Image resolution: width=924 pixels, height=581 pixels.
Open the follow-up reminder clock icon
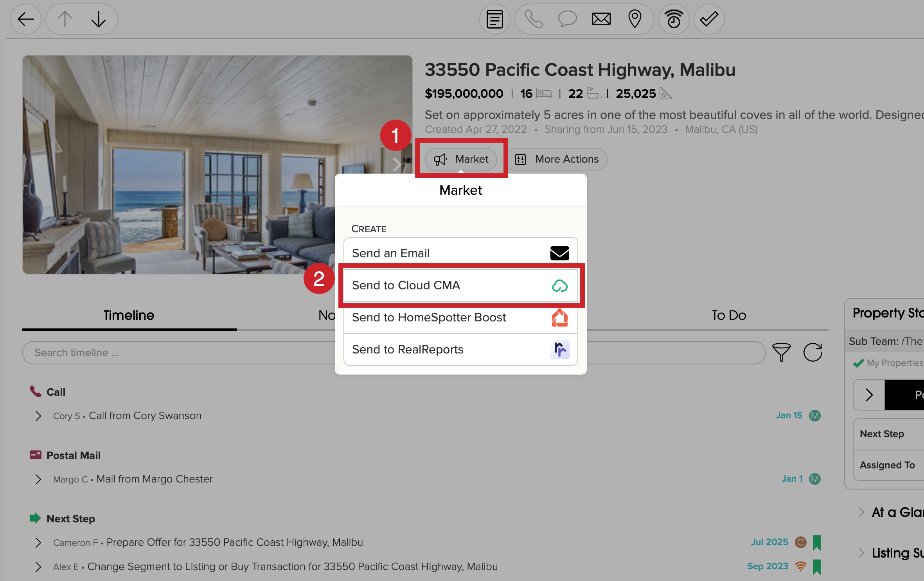click(x=674, y=18)
